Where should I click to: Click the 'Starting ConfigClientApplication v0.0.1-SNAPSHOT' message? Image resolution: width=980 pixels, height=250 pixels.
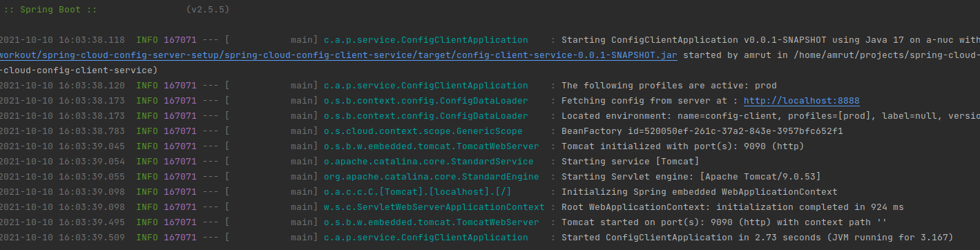click(770, 40)
